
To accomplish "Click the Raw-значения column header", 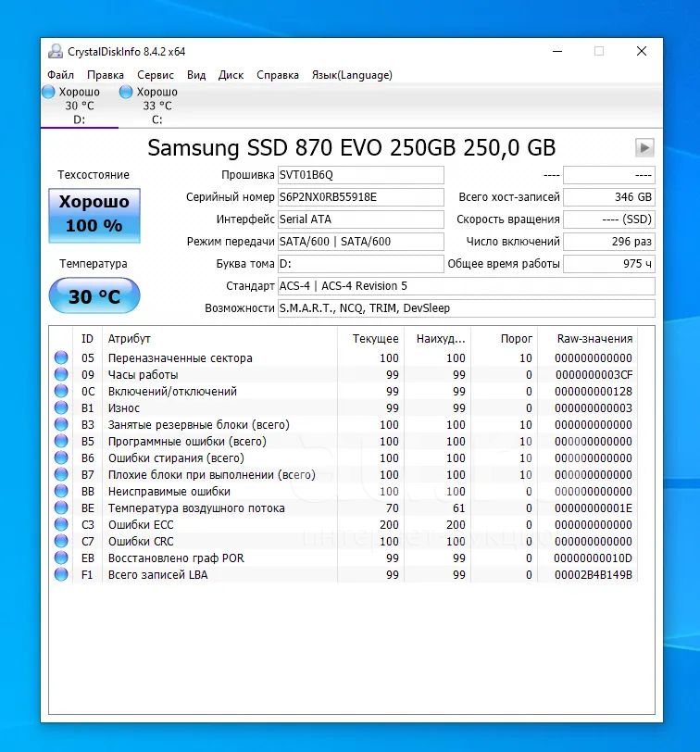I will click(x=588, y=339).
